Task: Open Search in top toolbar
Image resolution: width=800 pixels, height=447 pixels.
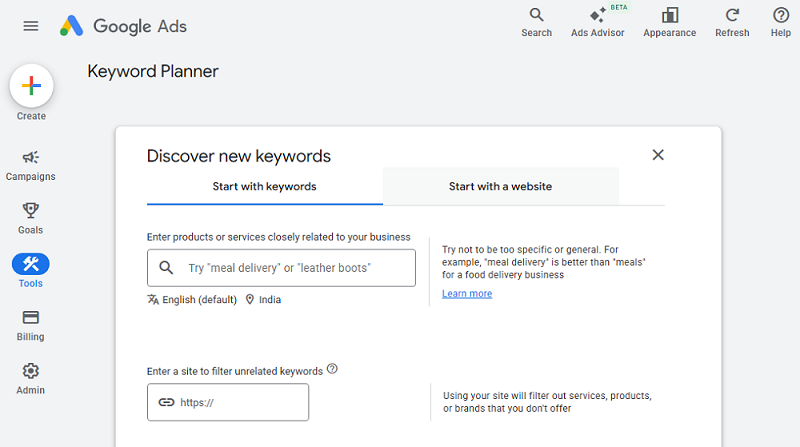Action: [x=536, y=23]
